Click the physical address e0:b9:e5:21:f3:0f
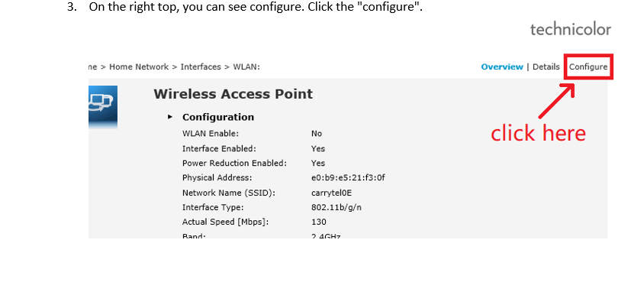 tap(348, 178)
